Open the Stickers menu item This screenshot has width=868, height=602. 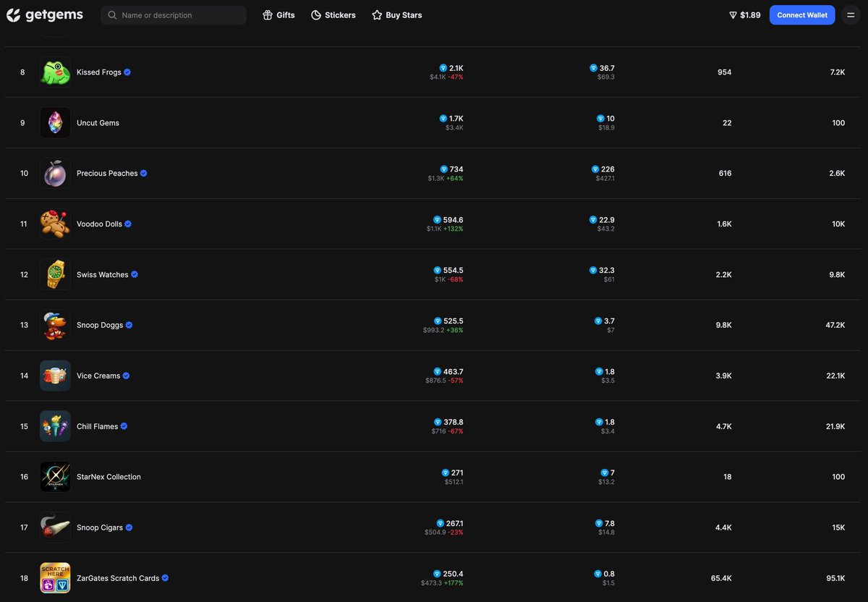(333, 15)
